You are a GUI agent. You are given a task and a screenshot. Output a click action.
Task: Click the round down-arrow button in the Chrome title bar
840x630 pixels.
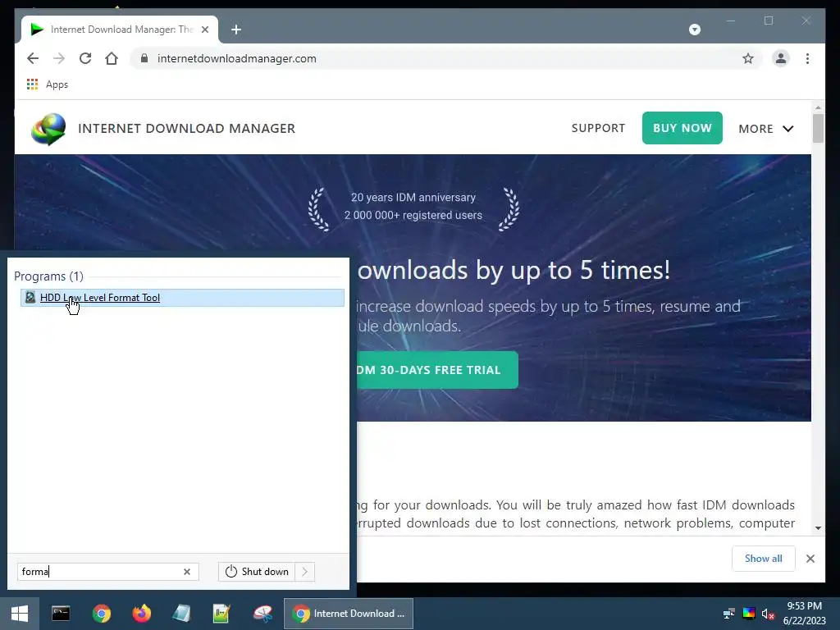(x=694, y=30)
